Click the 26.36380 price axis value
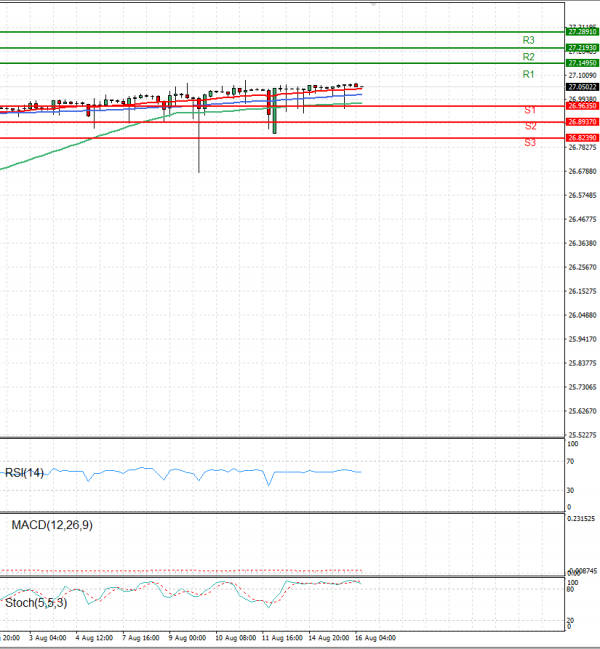Screen dimensions: 600x649 (x=583, y=243)
